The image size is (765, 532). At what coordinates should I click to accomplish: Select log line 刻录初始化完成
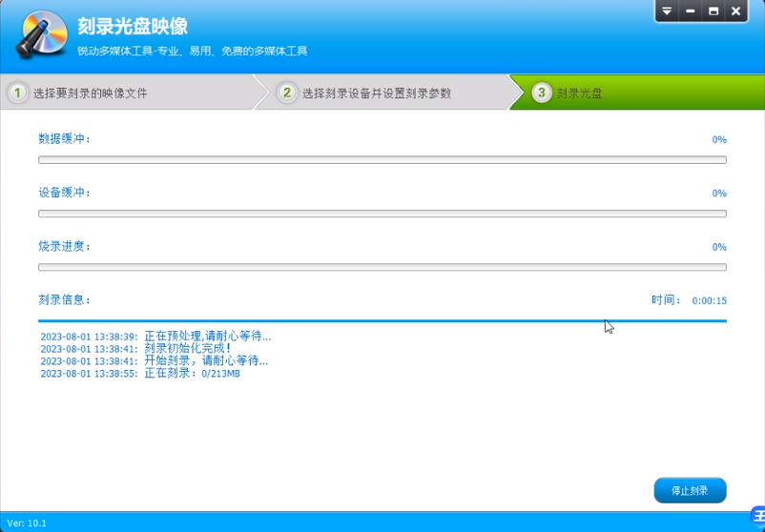coord(135,349)
